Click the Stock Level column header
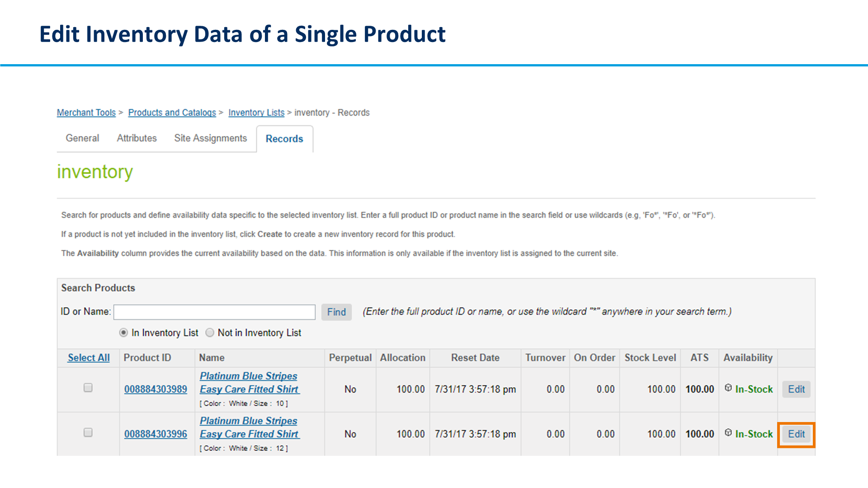 click(x=650, y=358)
